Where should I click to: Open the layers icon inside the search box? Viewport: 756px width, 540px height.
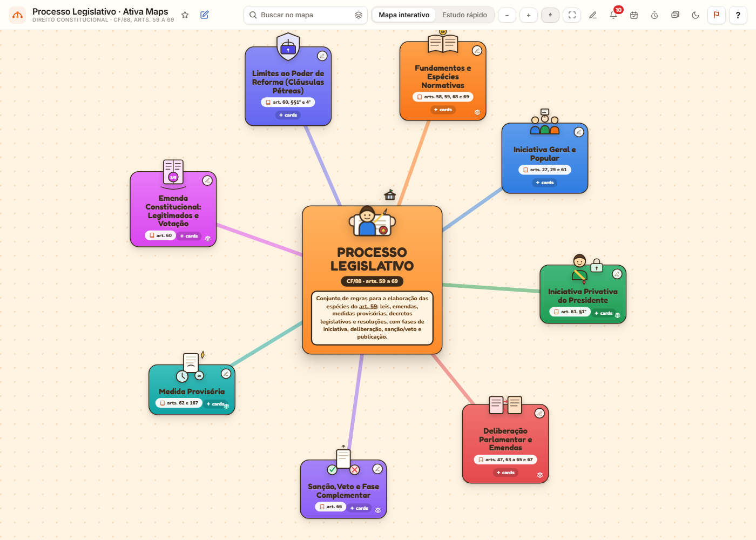click(x=358, y=15)
